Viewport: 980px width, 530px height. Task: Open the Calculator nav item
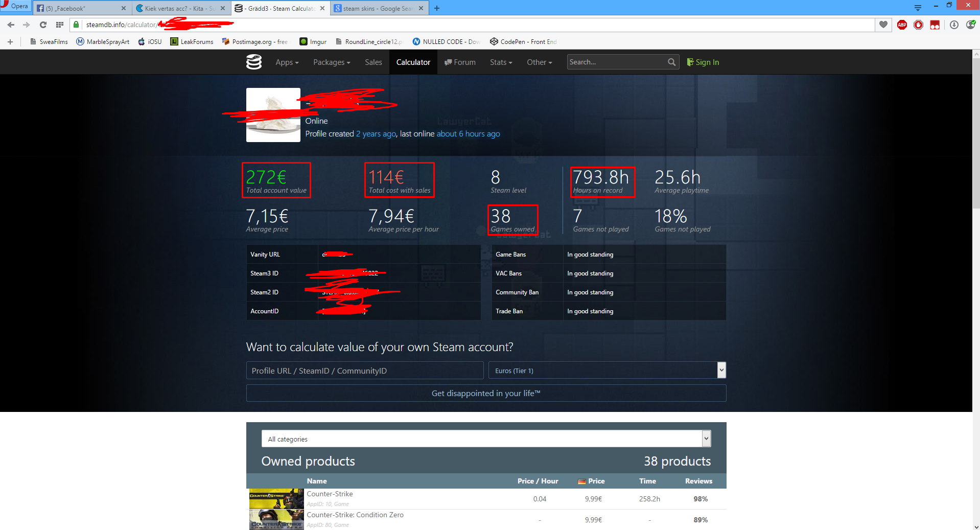(x=413, y=62)
